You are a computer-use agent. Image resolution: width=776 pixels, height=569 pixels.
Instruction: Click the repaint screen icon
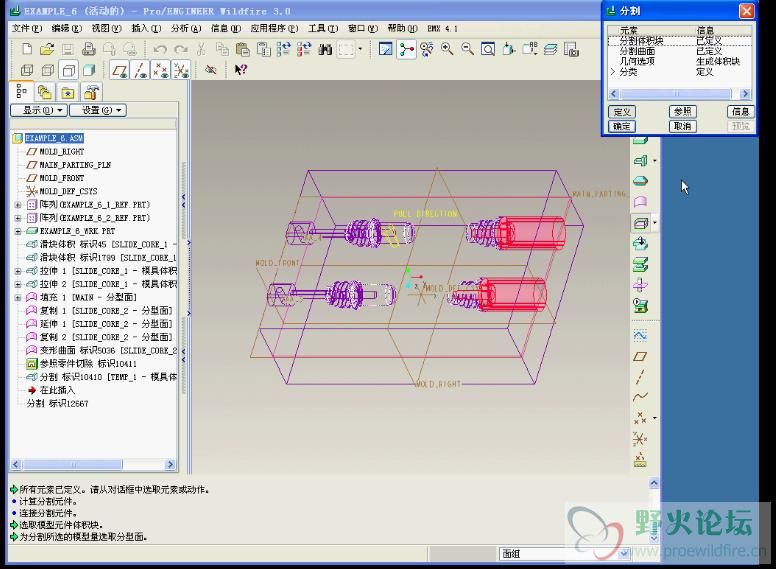386,49
